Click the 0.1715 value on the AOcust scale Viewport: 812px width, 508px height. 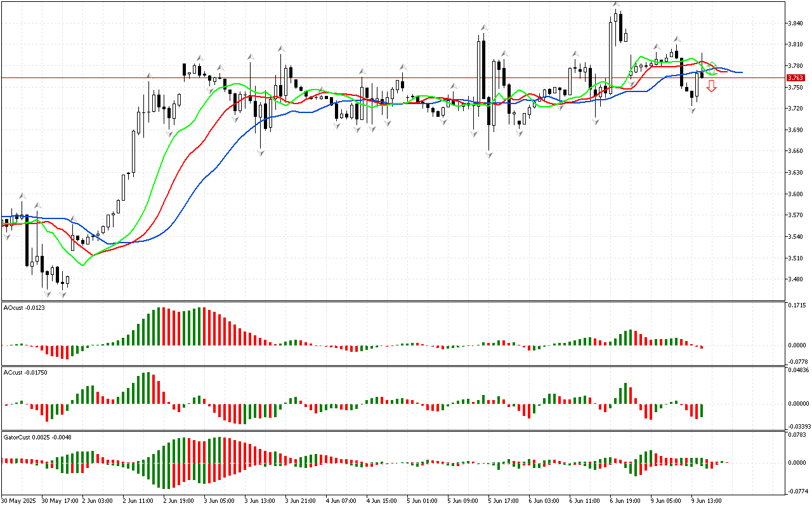797,306
